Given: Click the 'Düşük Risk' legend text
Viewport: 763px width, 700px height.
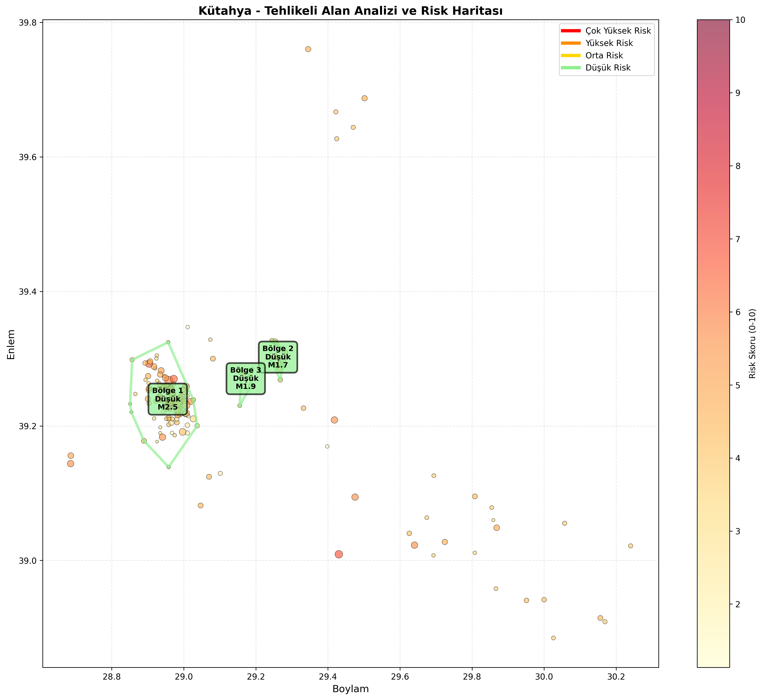Looking at the screenshot, I should click(608, 68).
